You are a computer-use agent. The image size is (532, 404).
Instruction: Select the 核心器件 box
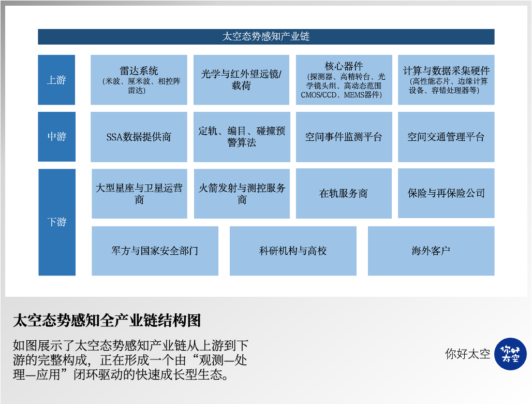coord(344,80)
